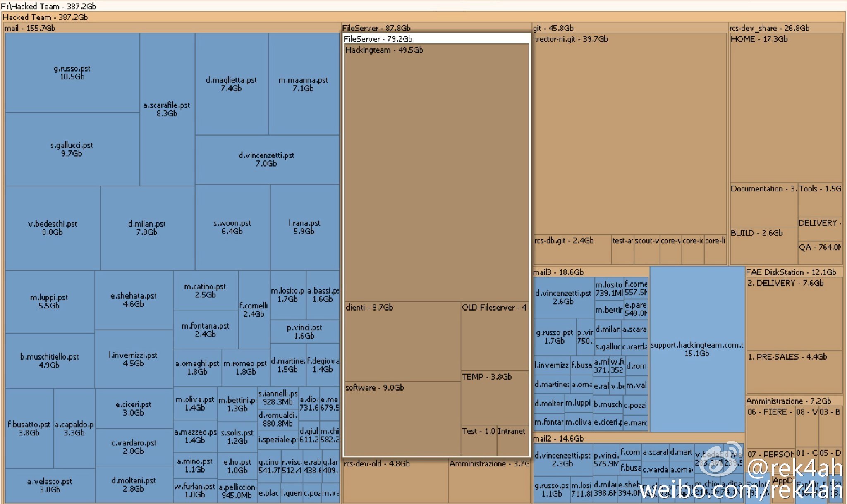Image resolution: width=847 pixels, height=504 pixels.
Task: Select m.oliva.pst 1.4Gb block in mail
Action: [195, 404]
